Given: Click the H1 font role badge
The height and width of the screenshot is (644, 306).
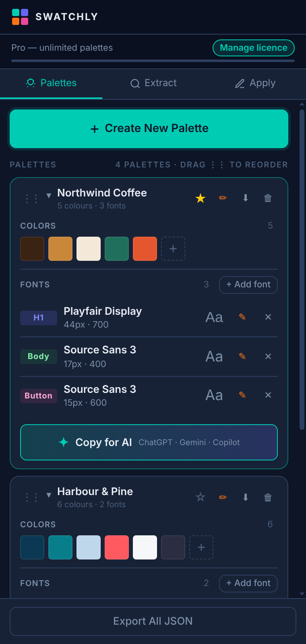Looking at the screenshot, I should [x=39, y=318].
